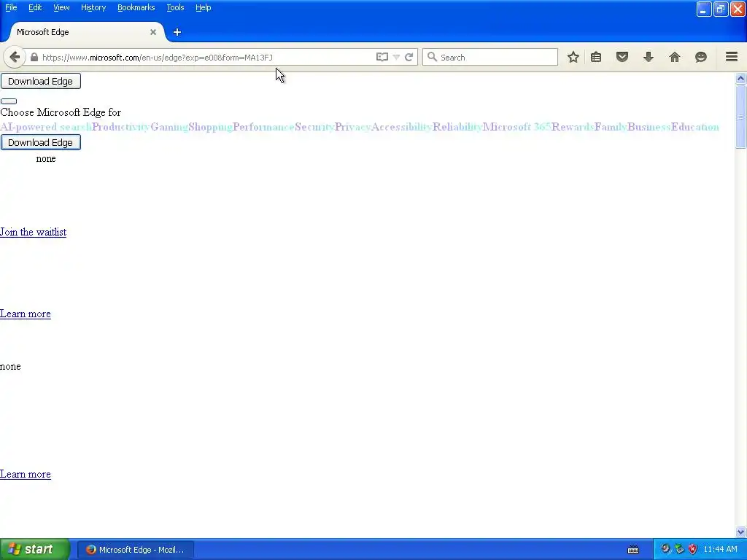Select the Accessibility link
747x560 pixels.
(x=402, y=127)
